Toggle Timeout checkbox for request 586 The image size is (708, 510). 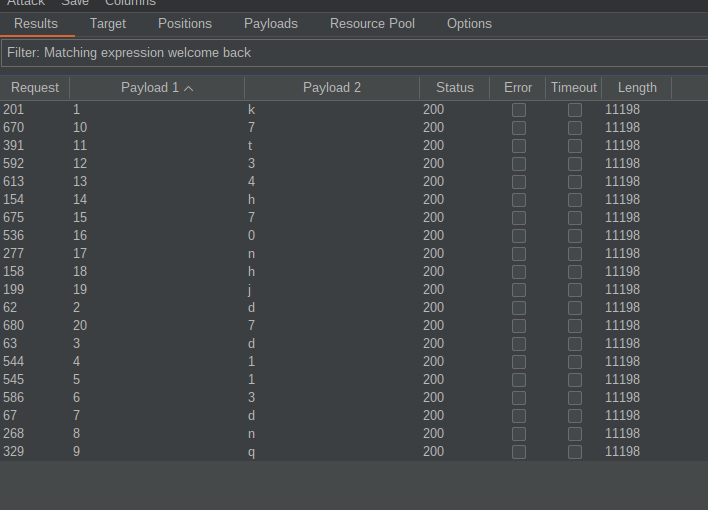575,398
